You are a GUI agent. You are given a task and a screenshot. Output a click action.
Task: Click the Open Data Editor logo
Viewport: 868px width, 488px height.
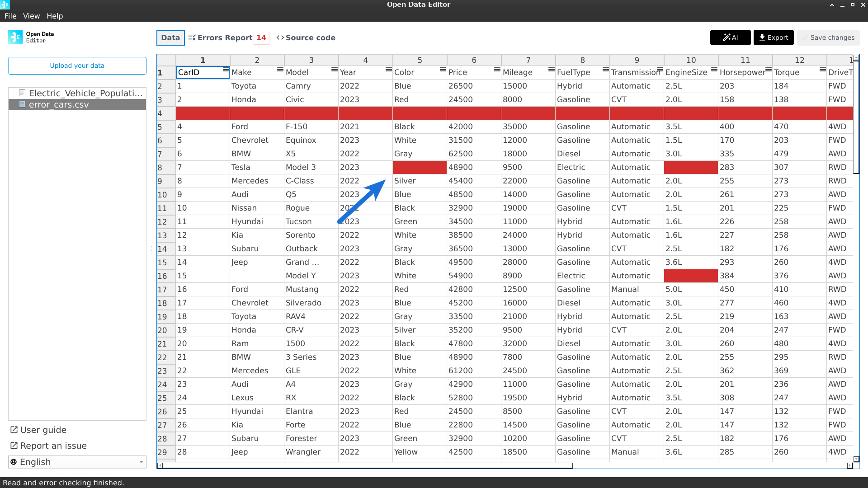point(15,37)
